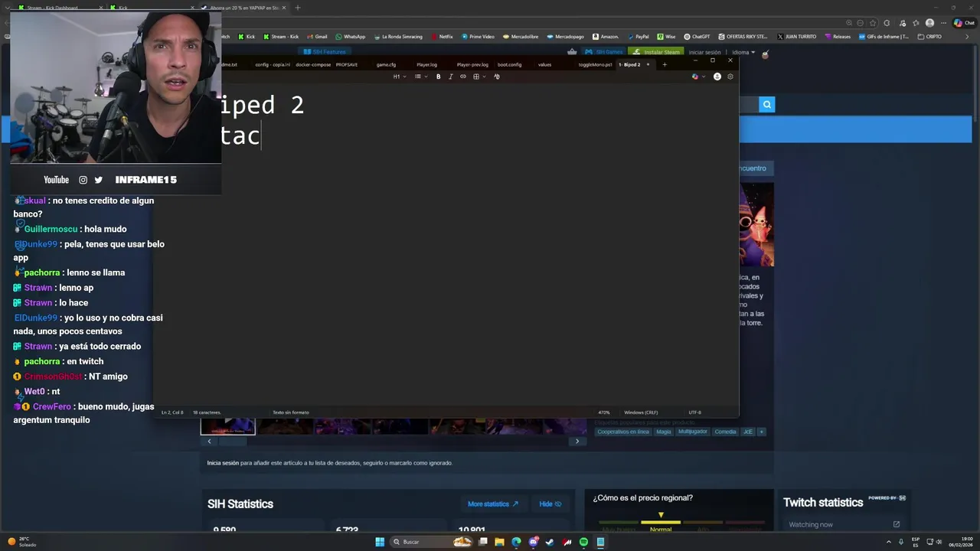Click the Magia tag
The image size is (980, 551).
tap(664, 432)
